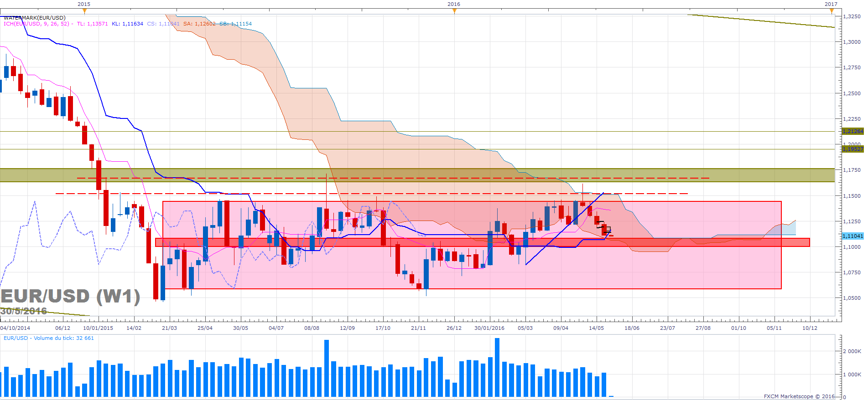
Task: Select the WATERMARK(EUR/USD) indicator label
Action: (35, 18)
